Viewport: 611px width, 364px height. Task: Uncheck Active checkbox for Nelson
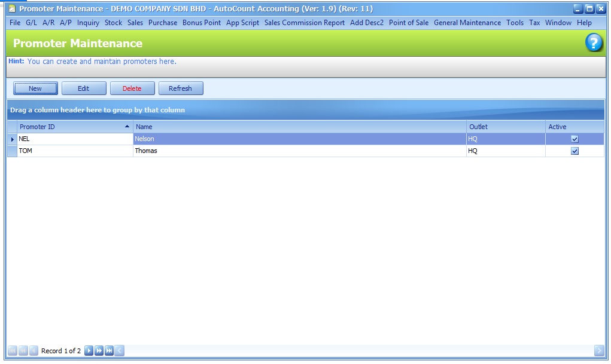(x=574, y=139)
